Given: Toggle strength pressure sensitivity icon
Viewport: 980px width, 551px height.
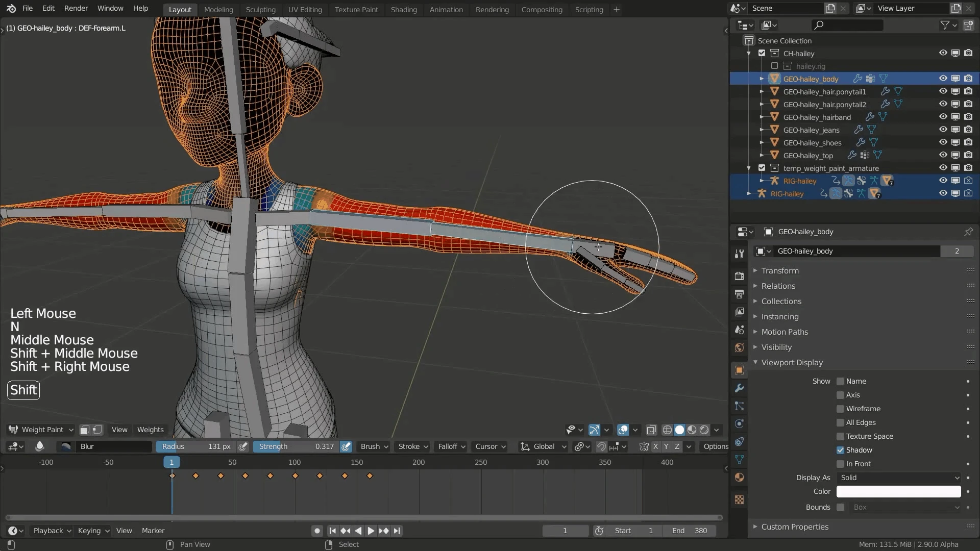Looking at the screenshot, I should pos(346,446).
